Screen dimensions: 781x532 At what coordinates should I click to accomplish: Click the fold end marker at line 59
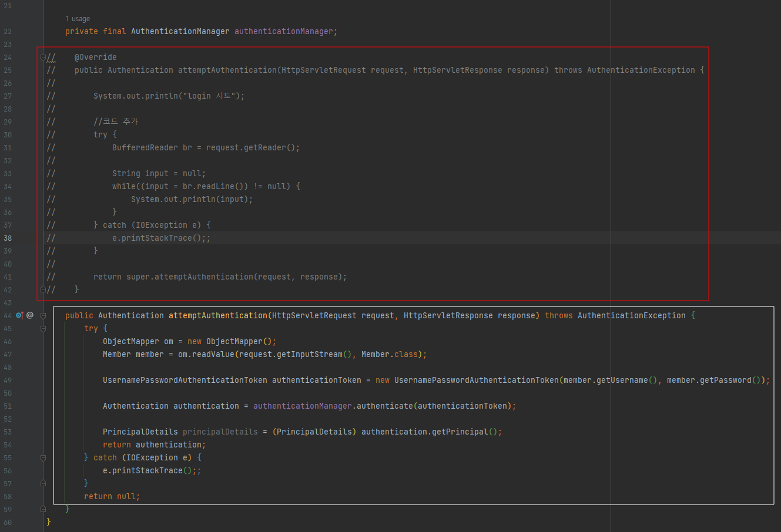pos(43,509)
